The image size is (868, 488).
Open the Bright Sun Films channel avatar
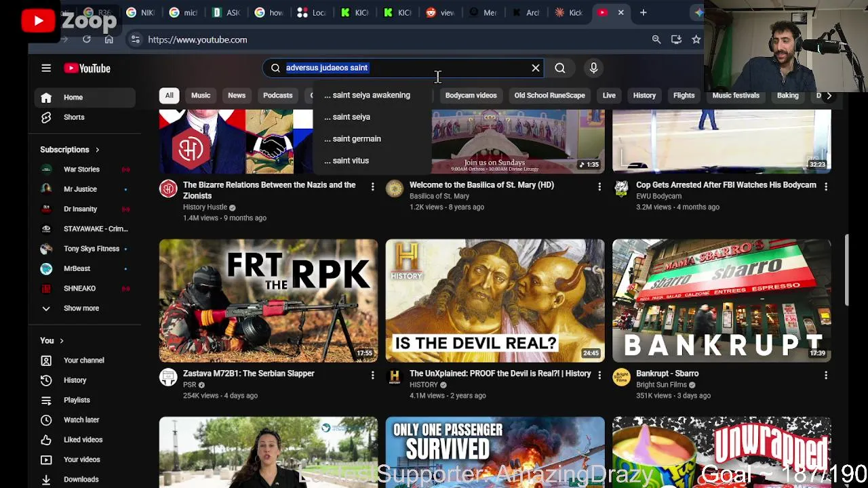point(621,377)
